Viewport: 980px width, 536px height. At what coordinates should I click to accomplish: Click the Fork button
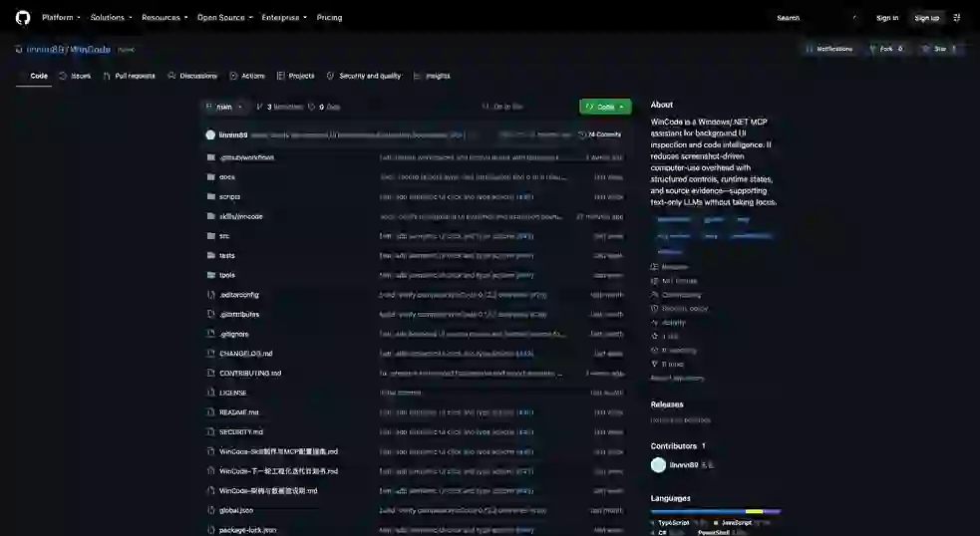[x=886, y=49]
